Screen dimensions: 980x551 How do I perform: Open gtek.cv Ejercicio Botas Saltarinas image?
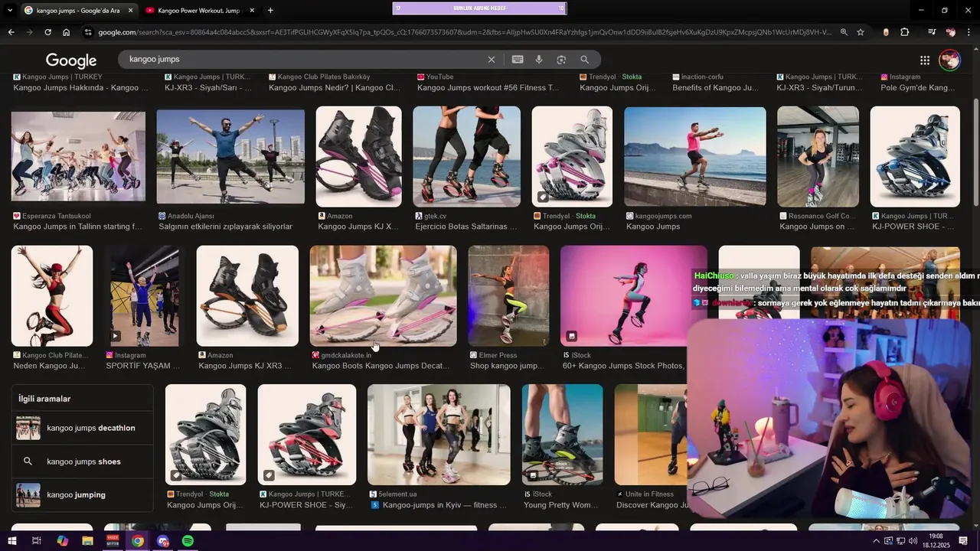[466, 156]
